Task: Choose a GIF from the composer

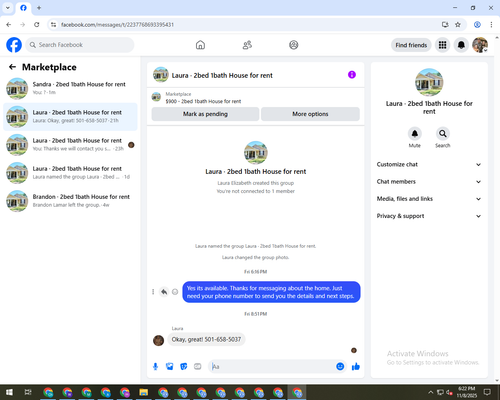Action: pos(198,367)
